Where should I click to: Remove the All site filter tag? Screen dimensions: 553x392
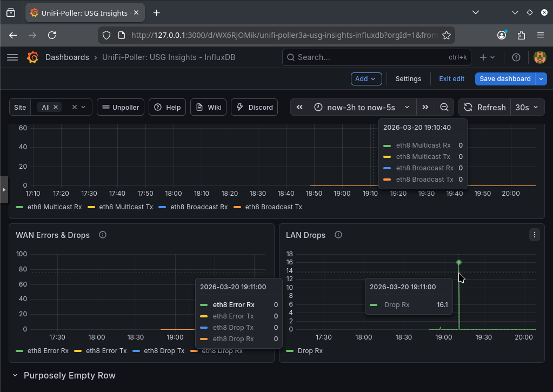[57, 107]
